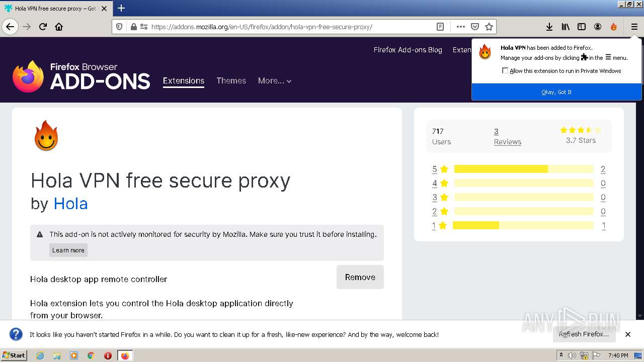This screenshot has width=644, height=362.
Task: Click the forward navigation arrow
Action: (27, 27)
